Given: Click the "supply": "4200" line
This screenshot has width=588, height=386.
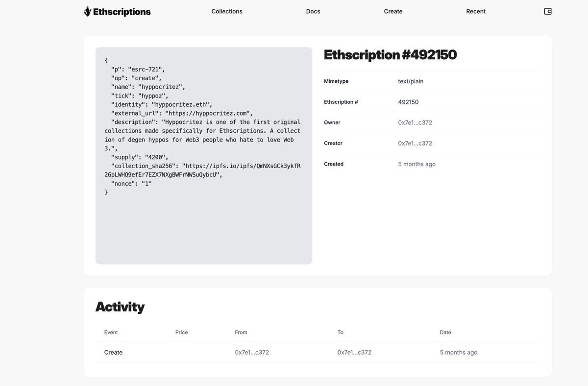Looking at the screenshot, I should click(x=140, y=157).
